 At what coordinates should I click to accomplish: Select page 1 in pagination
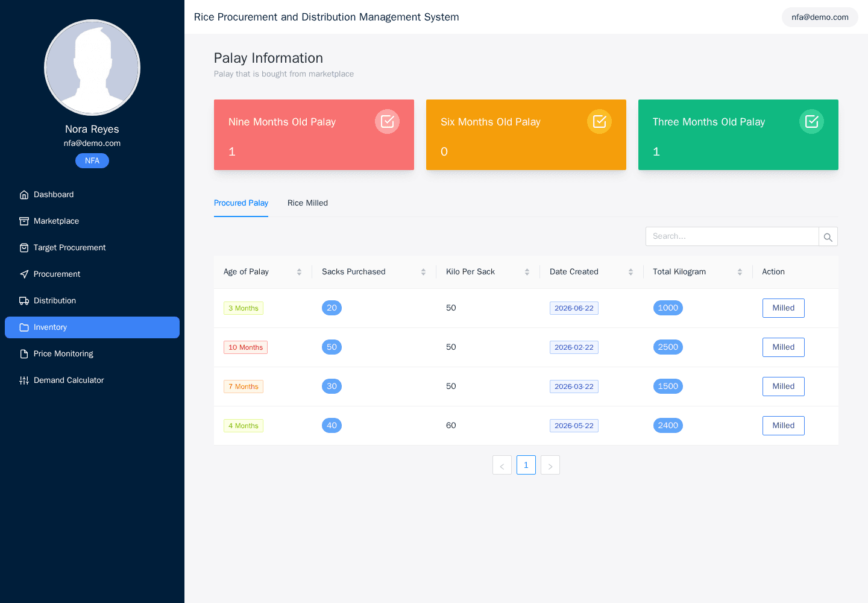click(526, 465)
